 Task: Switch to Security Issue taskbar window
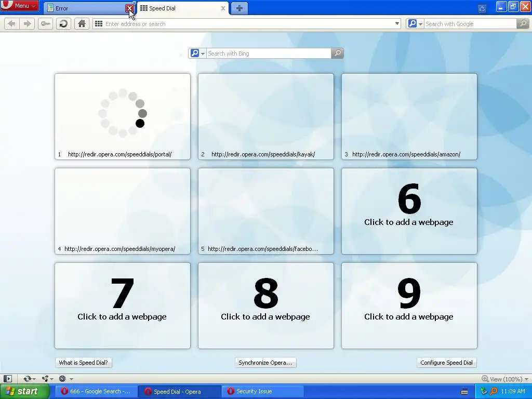(x=262, y=392)
